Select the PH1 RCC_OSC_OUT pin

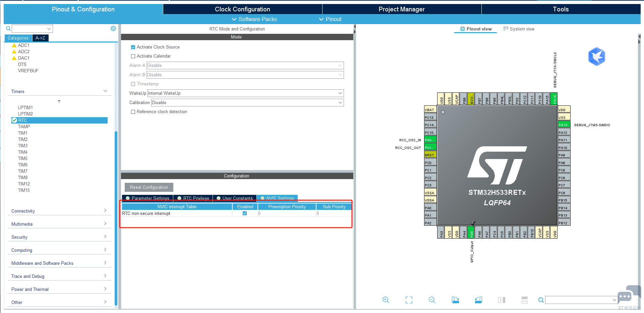[430, 148]
